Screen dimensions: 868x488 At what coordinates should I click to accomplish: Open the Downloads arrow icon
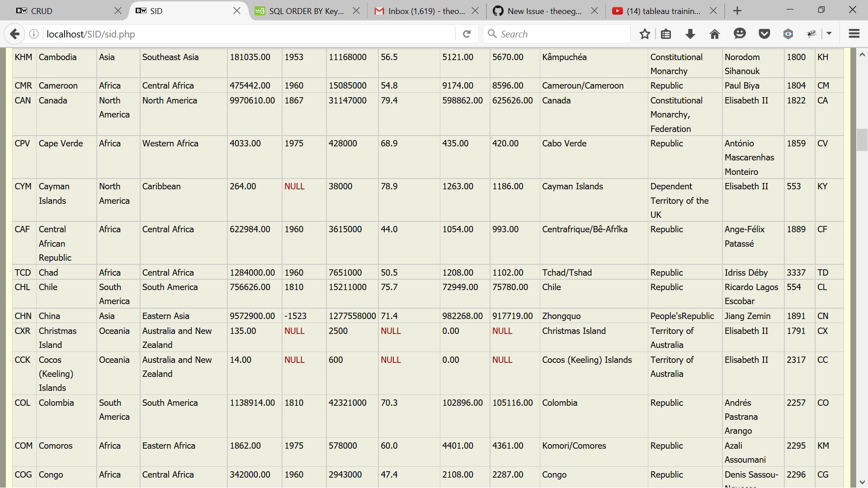[690, 34]
